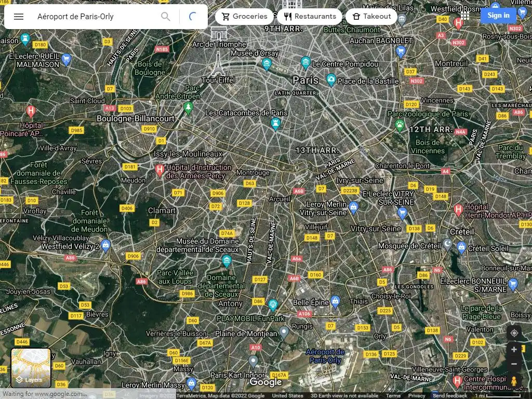Activate the Street View pegman
532x399 pixels.
[x=514, y=381]
